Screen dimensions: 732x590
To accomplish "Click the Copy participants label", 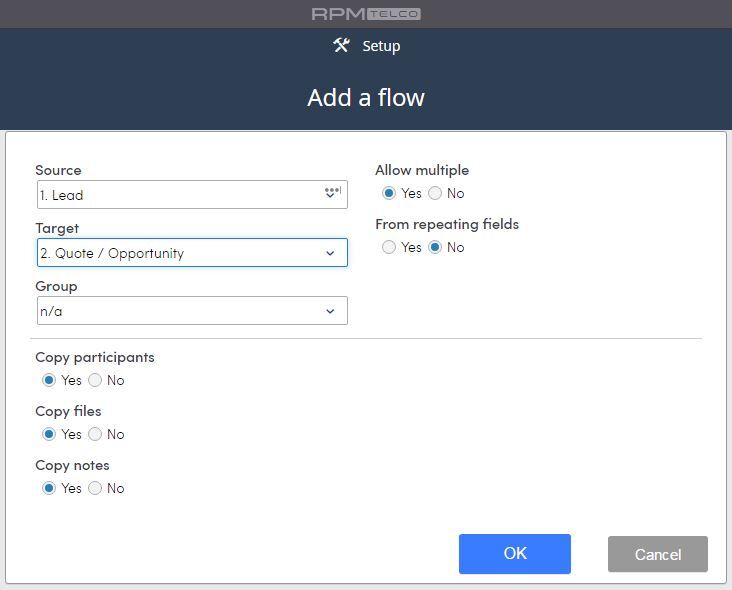I will tap(95, 357).
